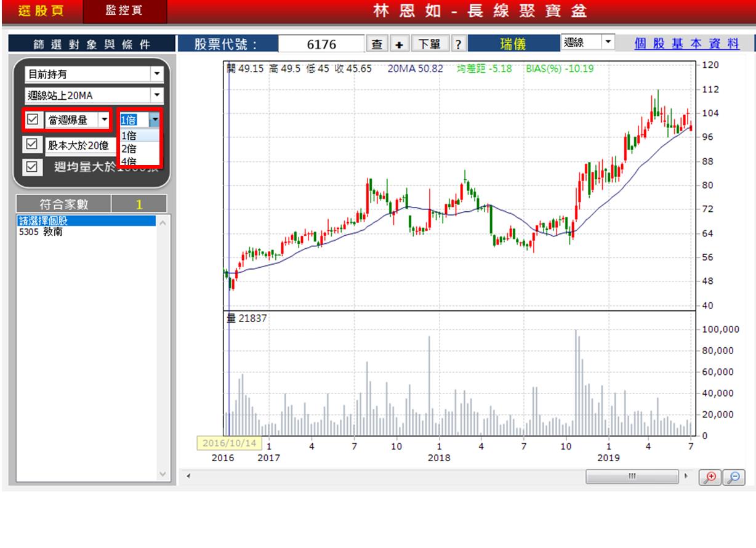The height and width of the screenshot is (548, 756).
Task: Uncheck the 股本大於20億 checkbox
Action: tap(31, 145)
